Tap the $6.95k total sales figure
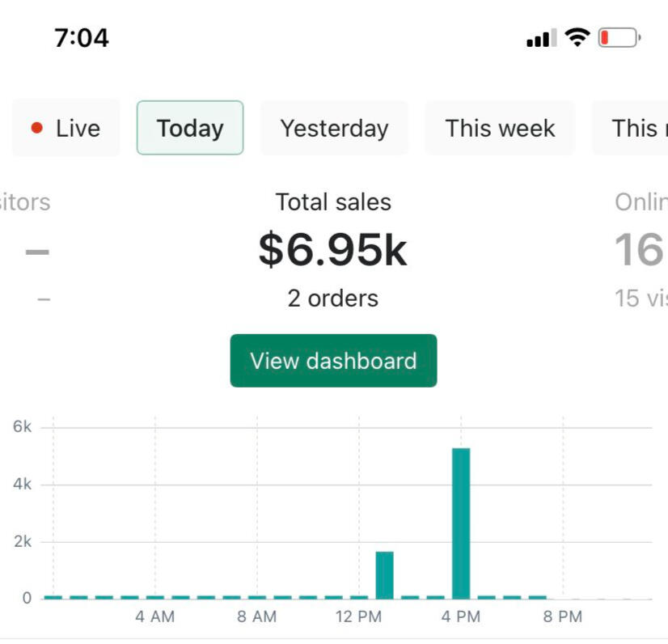Viewport: 668px width, 644px height. pyautogui.click(x=333, y=249)
